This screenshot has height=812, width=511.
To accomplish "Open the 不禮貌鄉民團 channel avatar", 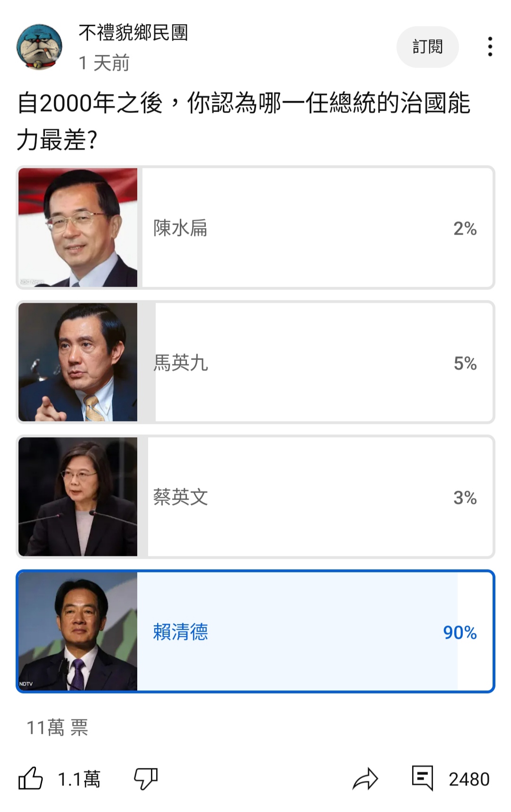I will 40,47.
